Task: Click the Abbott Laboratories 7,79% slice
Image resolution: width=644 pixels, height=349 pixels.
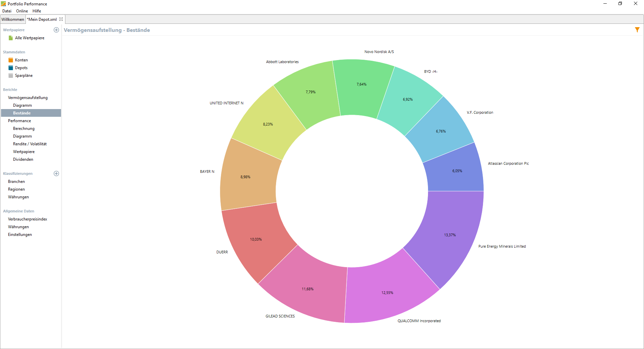Action: [310, 92]
